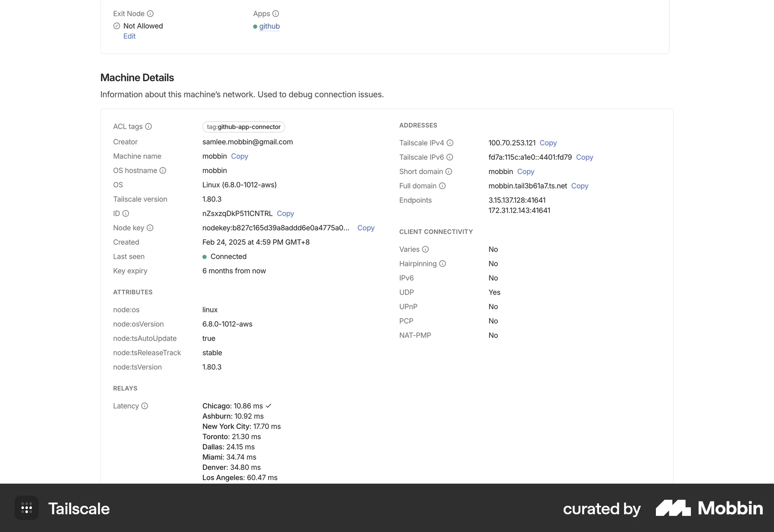Open the Full domain info icon
The height and width of the screenshot is (532, 774).
pyautogui.click(x=443, y=186)
